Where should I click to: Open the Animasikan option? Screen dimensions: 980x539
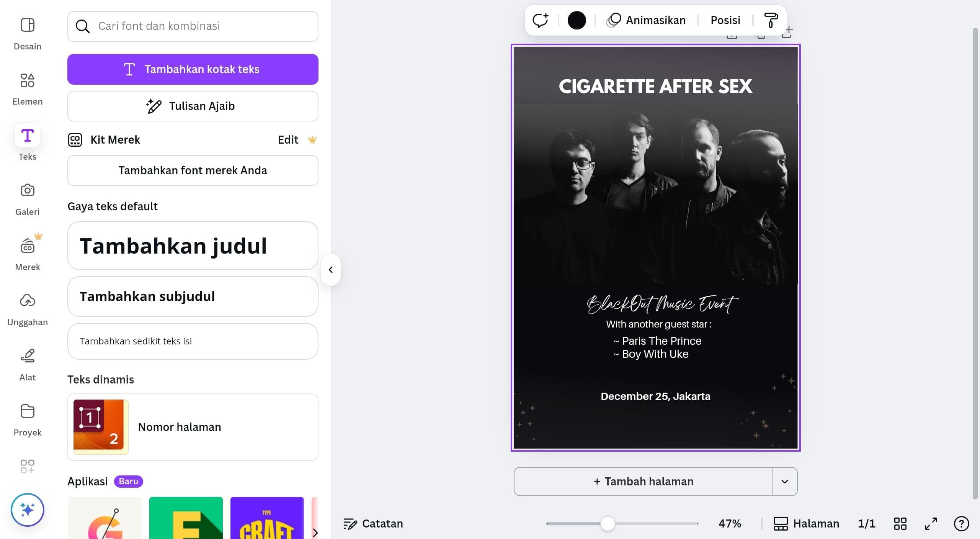click(x=646, y=20)
